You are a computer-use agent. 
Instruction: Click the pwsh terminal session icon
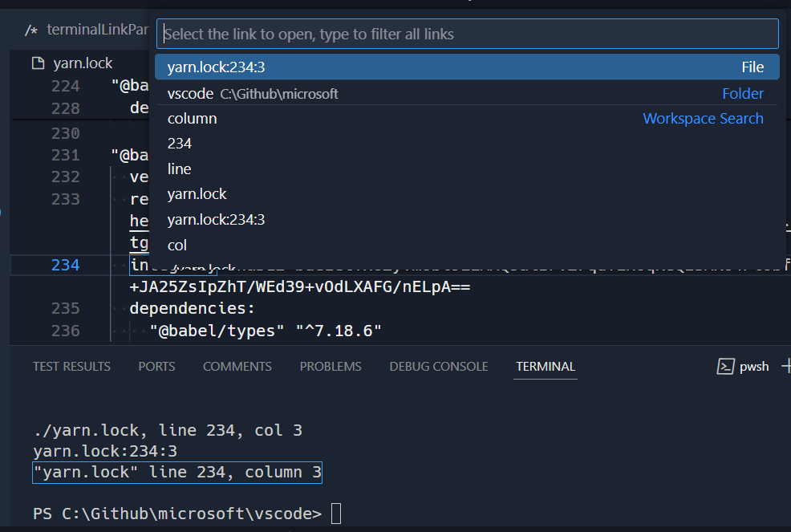click(x=724, y=366)
